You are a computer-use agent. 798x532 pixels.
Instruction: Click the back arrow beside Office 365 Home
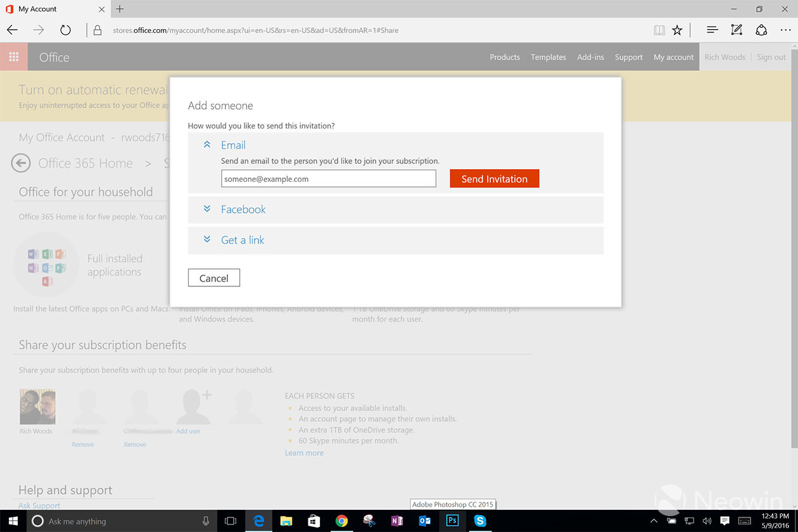click(21, 163)
